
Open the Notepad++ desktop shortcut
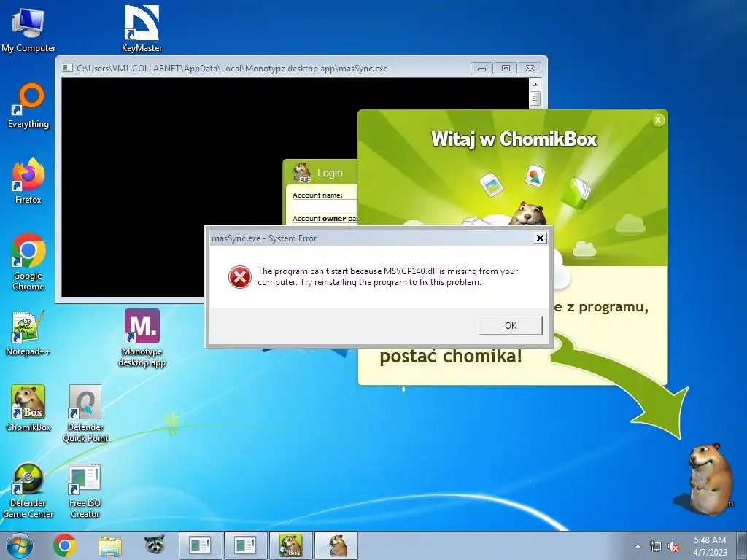point(28,333)
